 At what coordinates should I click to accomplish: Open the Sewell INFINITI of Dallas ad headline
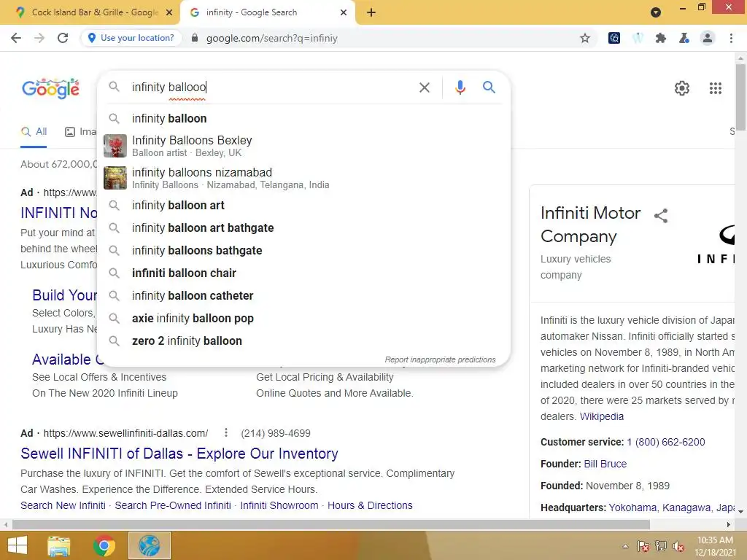(179, 454)
